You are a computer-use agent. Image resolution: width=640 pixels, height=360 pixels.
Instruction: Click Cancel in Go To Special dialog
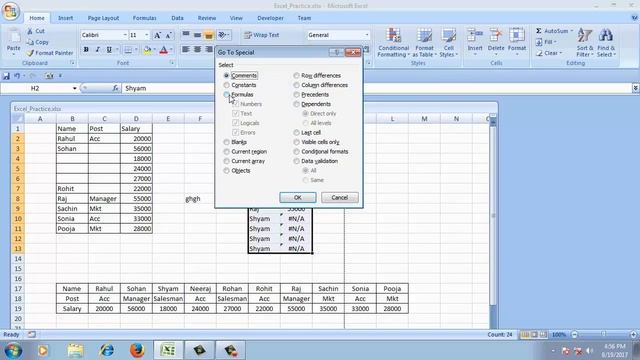(x=340, y=198)
